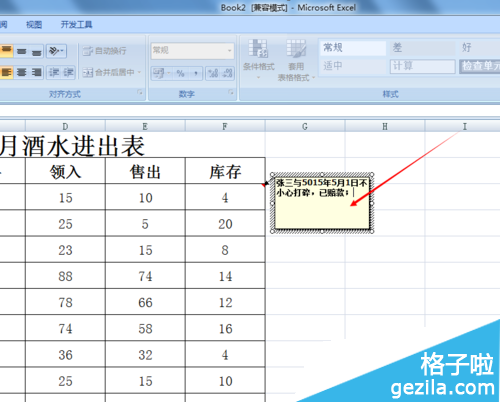Select the cell with value 36
Image resolution: width=500 pixels, height=402 pixels.
coord(65,355)
